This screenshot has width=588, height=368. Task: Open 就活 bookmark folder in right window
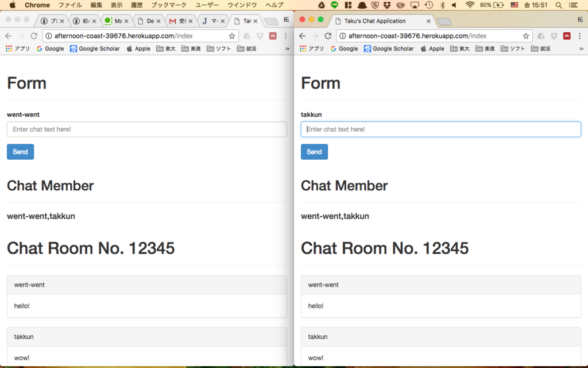(540, 48)
